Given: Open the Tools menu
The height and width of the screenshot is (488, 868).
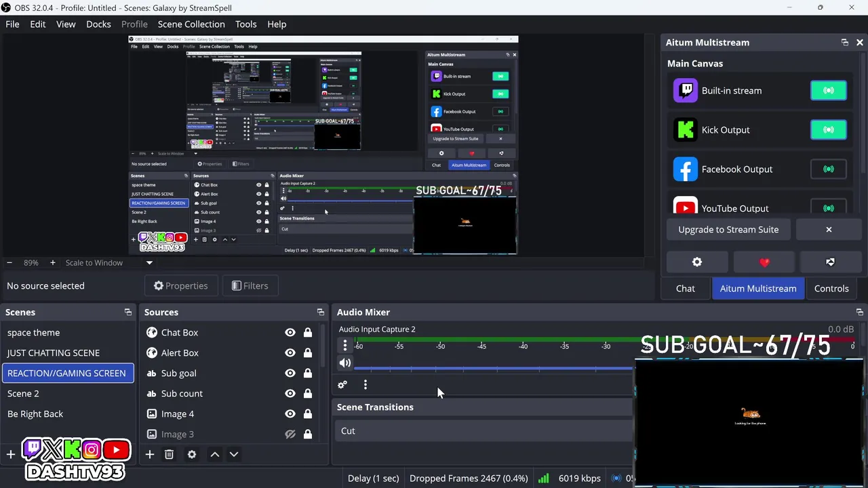Looking at the screenshot, I should point(246,24).
